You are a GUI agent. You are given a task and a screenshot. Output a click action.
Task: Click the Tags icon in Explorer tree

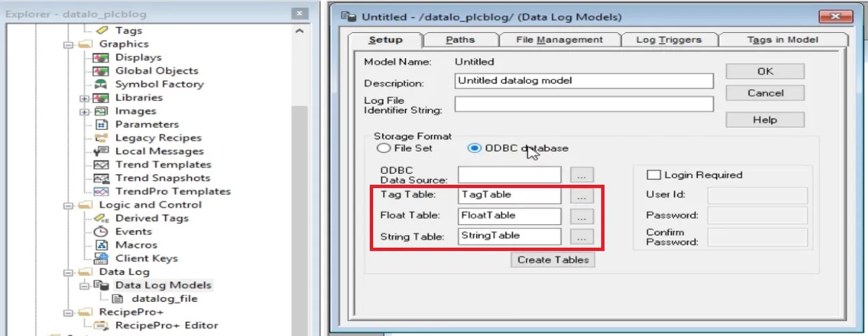pos(102,30)
